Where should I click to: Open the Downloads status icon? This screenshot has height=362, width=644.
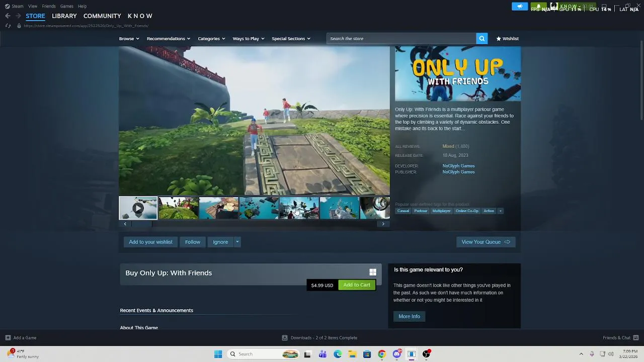285,338
